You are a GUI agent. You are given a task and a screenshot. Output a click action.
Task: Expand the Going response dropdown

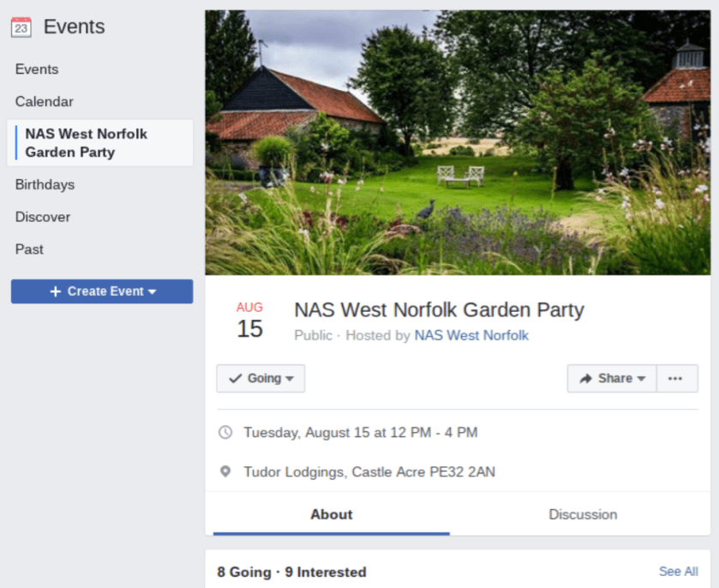(x=290, y=379)
